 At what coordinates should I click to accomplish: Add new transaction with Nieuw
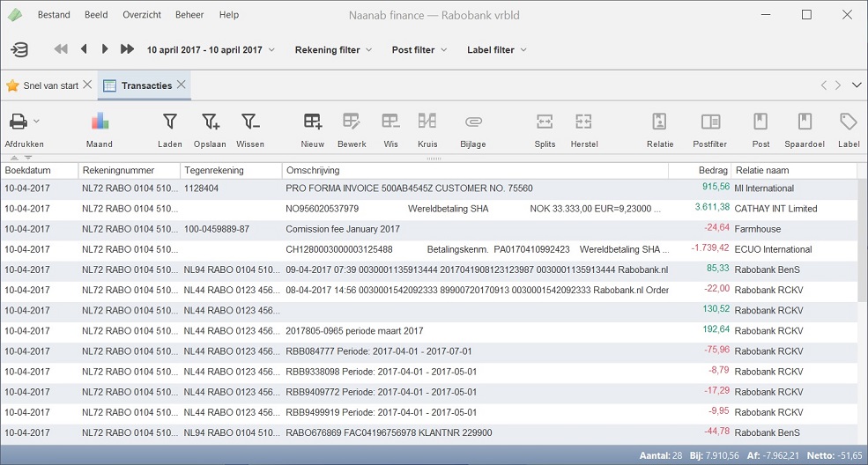coord(313,122)
